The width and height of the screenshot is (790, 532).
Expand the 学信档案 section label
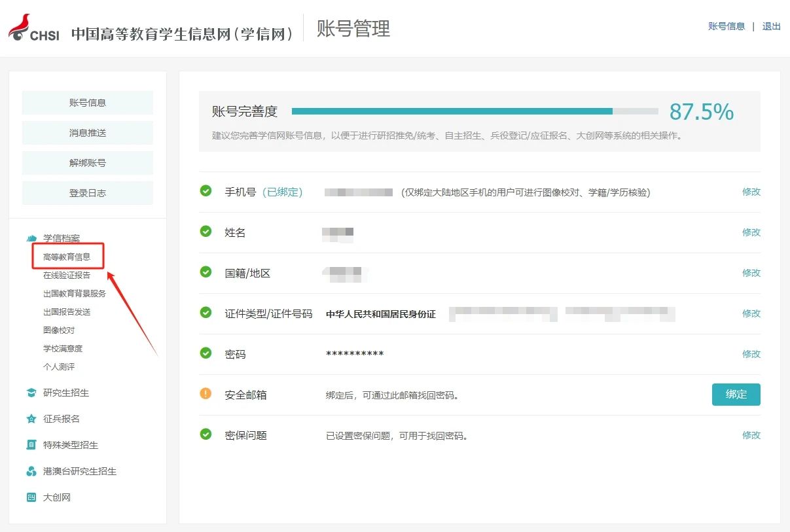[x=62, y=239]
